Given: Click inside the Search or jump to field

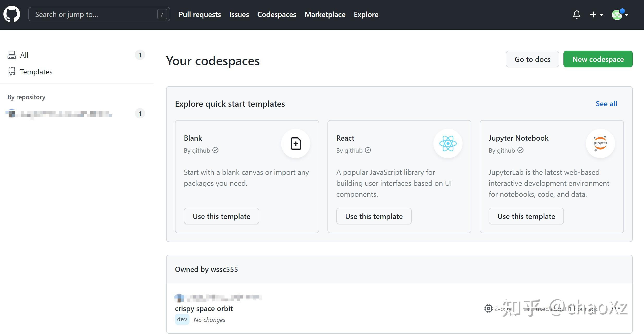Looking at the screenshot, I should [x=99, y=14].
